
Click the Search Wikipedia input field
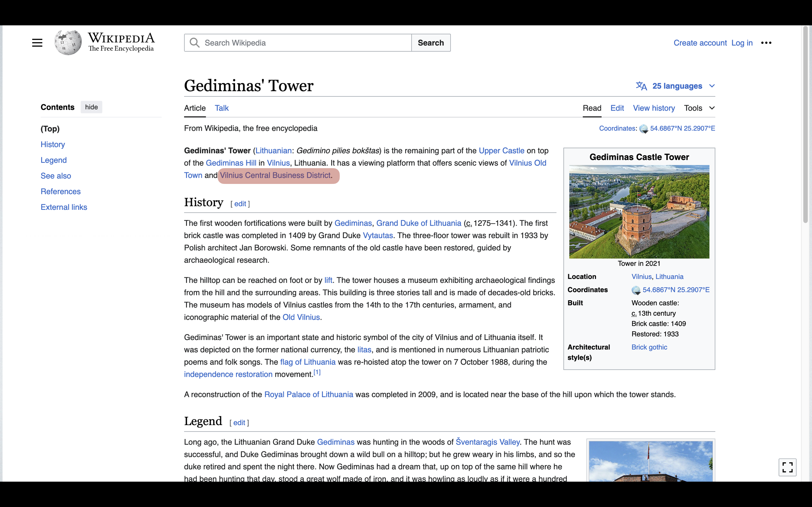tap(305, 43)
